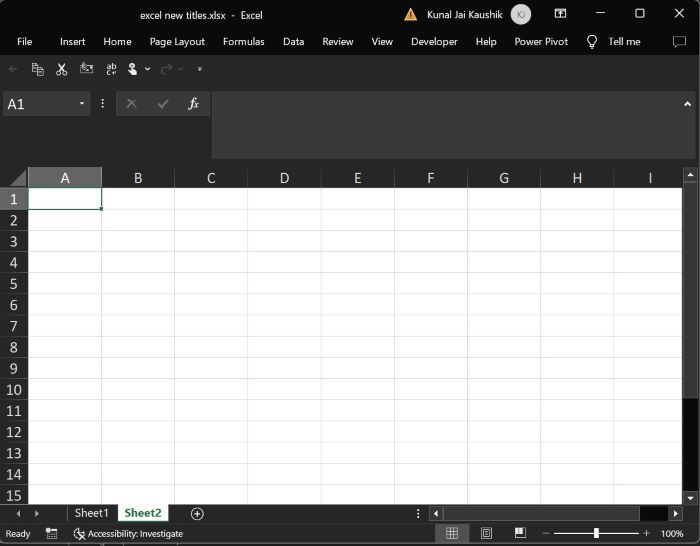Click the zoom slider handle
The width and height of the screenshot is (700, 546).
click(x=596, y=533)
